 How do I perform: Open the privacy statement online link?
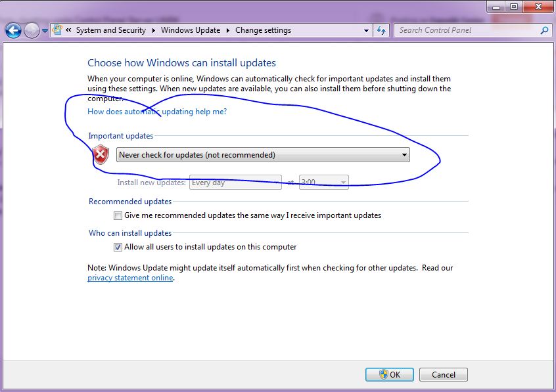pos(129,278)
